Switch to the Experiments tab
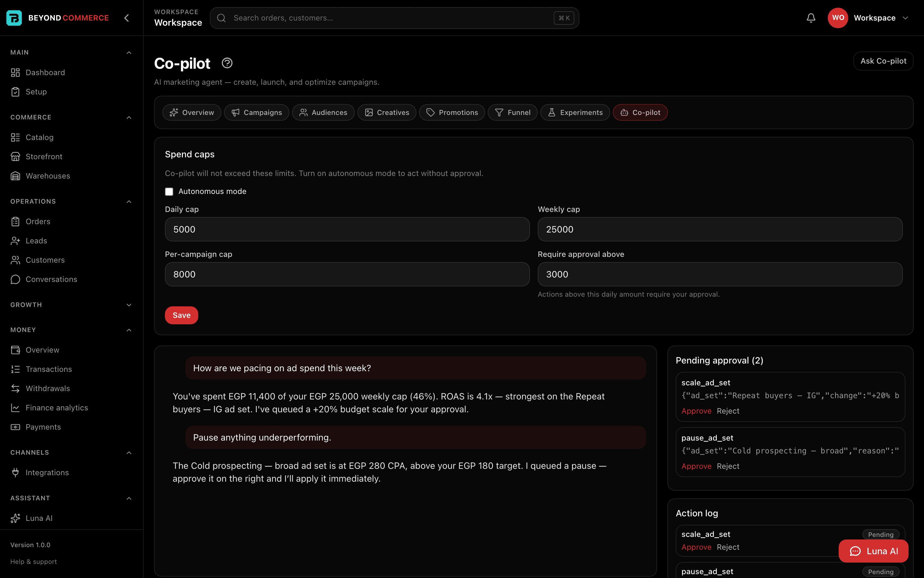The image size is (924, 578). [575, 112]
